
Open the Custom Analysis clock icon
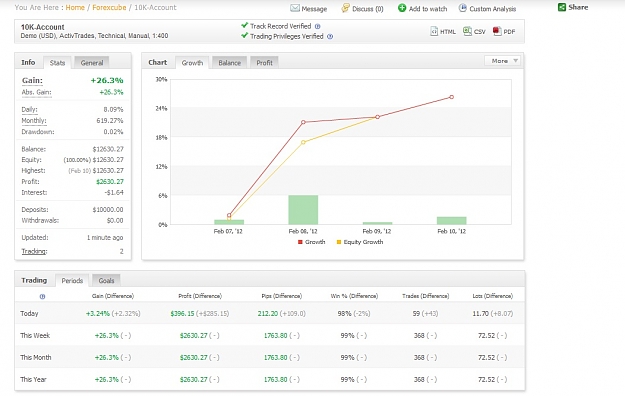click(462, 8)
